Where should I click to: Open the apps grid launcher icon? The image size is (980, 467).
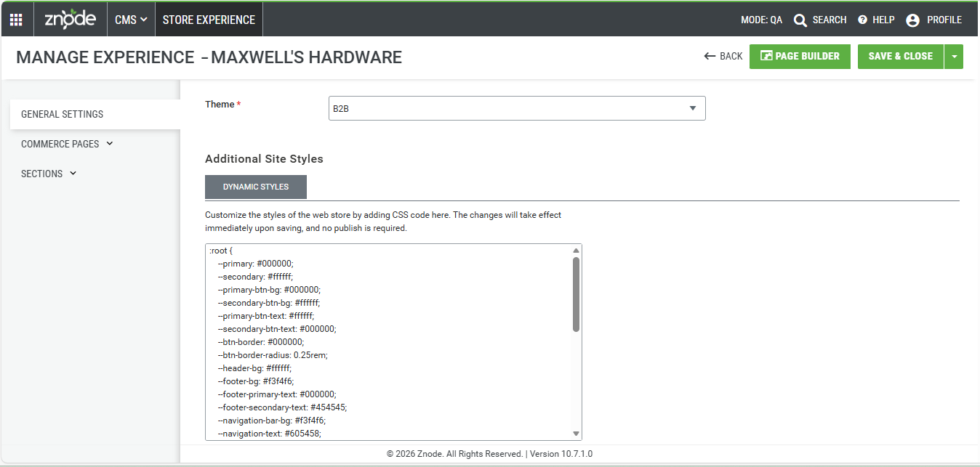16,20
